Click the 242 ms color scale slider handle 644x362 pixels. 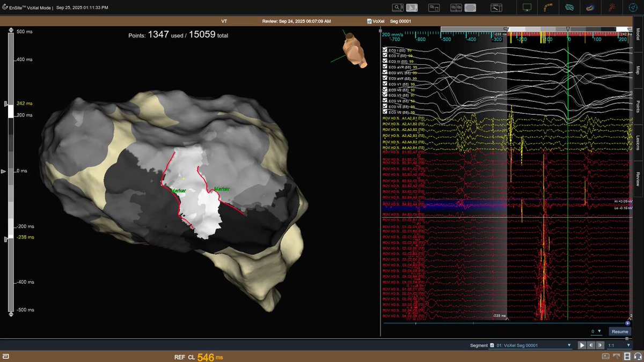[6, 103]
